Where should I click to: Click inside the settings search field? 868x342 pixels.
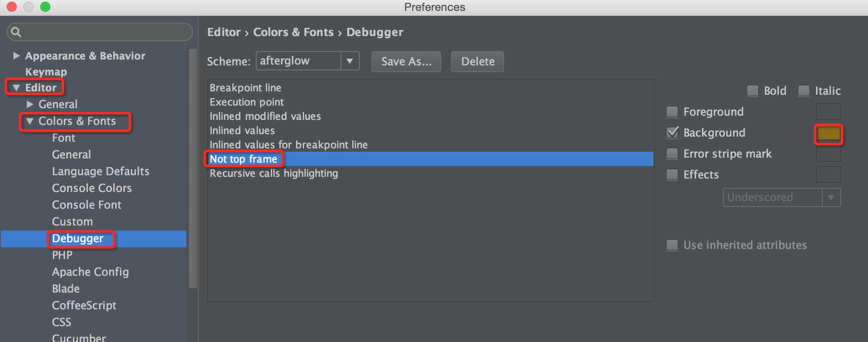[105, 32]
